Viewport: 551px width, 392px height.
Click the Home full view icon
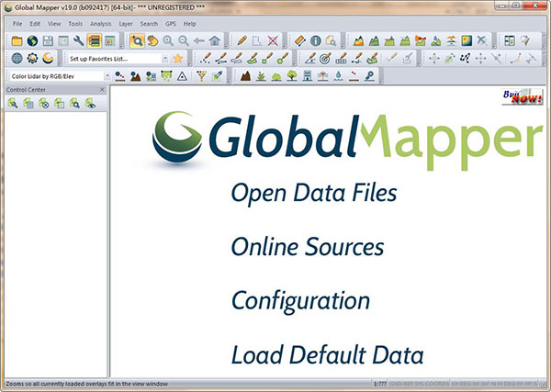tap(214, 41)
